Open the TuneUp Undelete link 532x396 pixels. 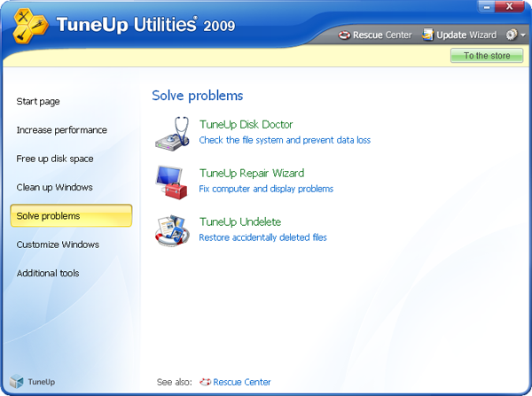[x=240, y=221]
